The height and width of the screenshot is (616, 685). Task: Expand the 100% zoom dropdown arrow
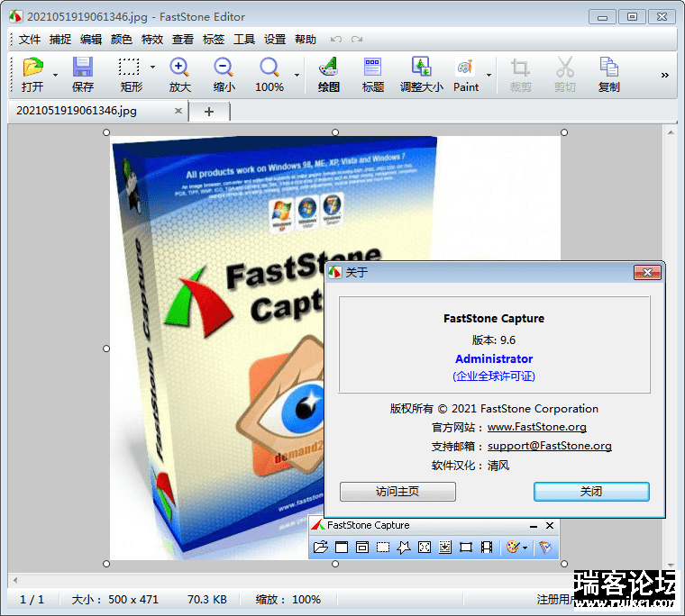tap(297, 75)
